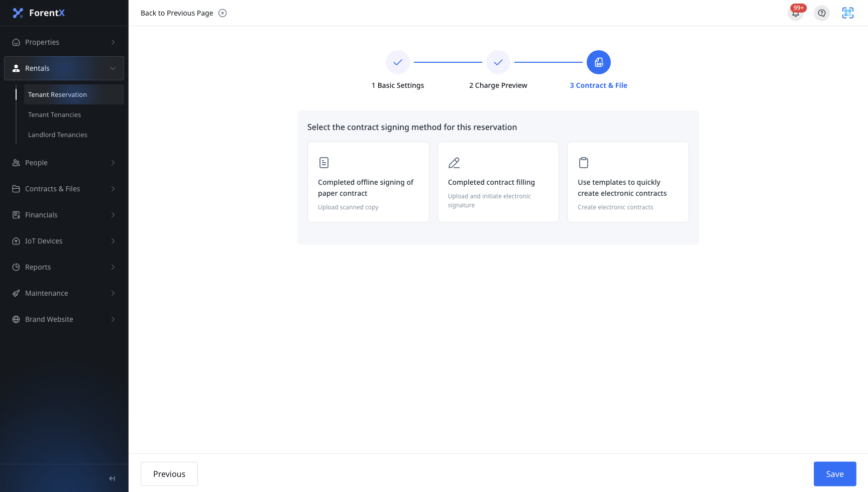Screen dimensions: 868x492
Task: Expand the Financials menu chevron
Action: click(113, 215)
